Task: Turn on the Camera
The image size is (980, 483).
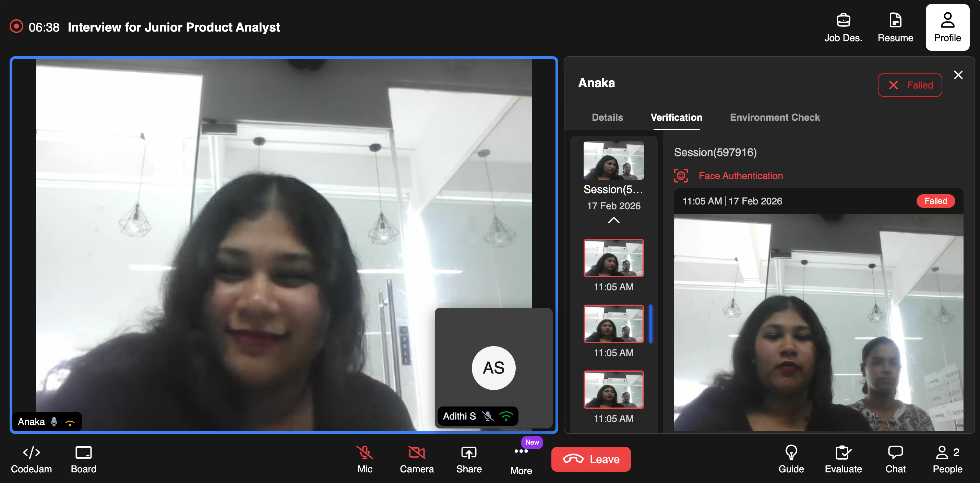Action: tap(417, 459)
